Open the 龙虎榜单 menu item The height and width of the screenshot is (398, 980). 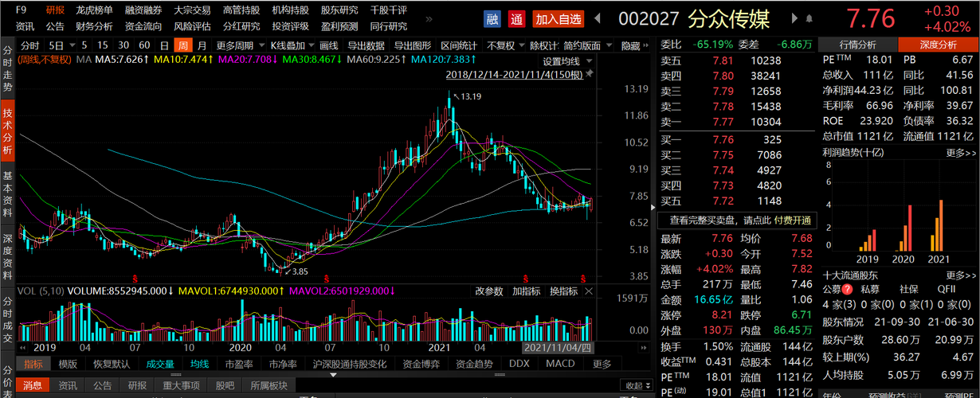[95, 10]
